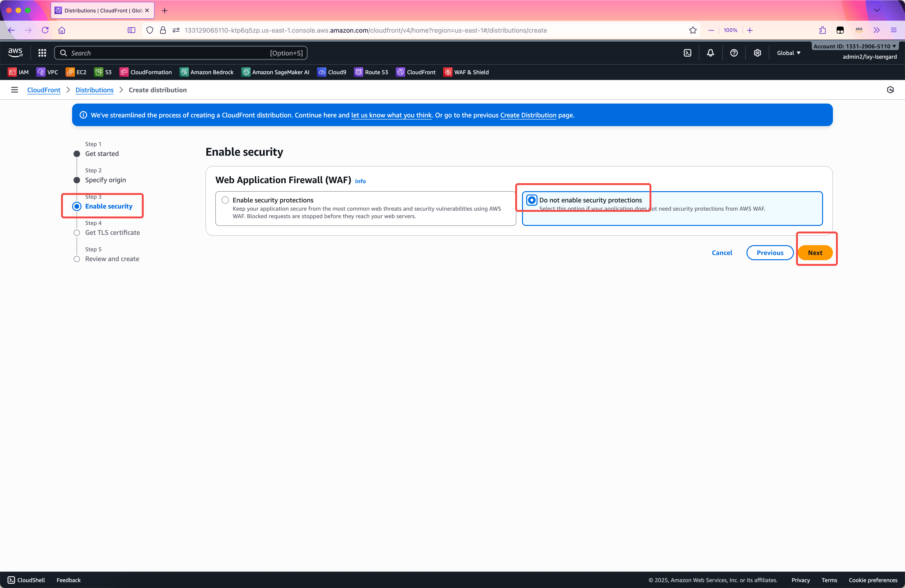Bookmark this page with the star icon
The image size is (905, 588).
point(693,31)
